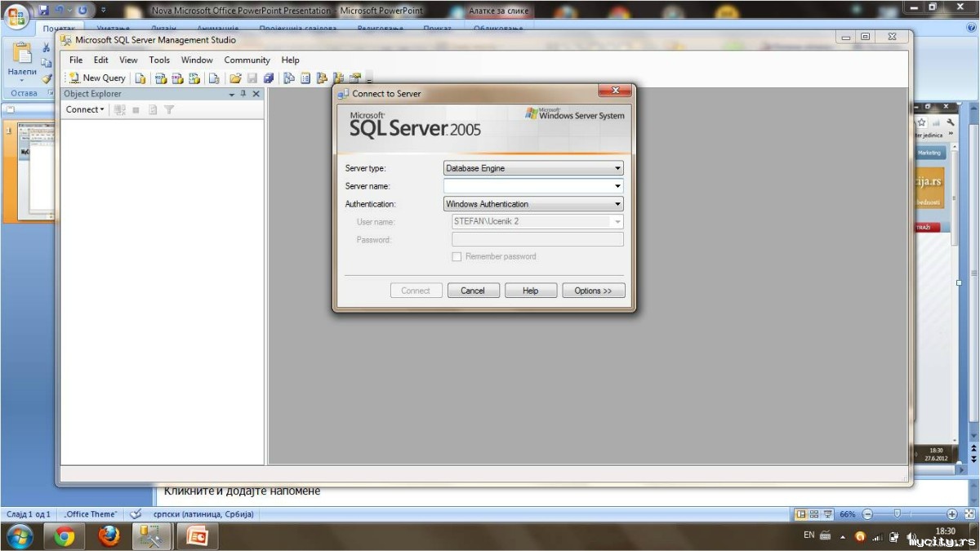Open the Tools menu
Image resolution: width=980 pixels, height=551 pixels.
(x=159, y=60)
